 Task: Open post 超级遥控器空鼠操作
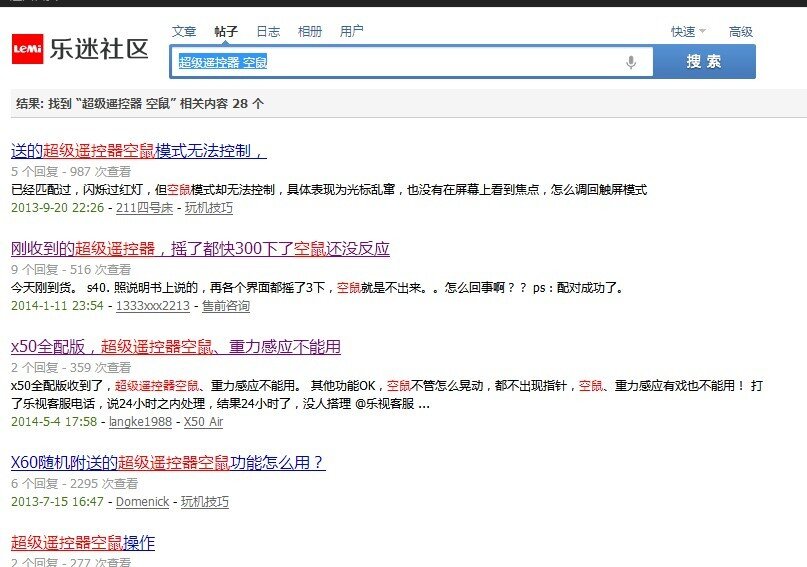point(83,543)
